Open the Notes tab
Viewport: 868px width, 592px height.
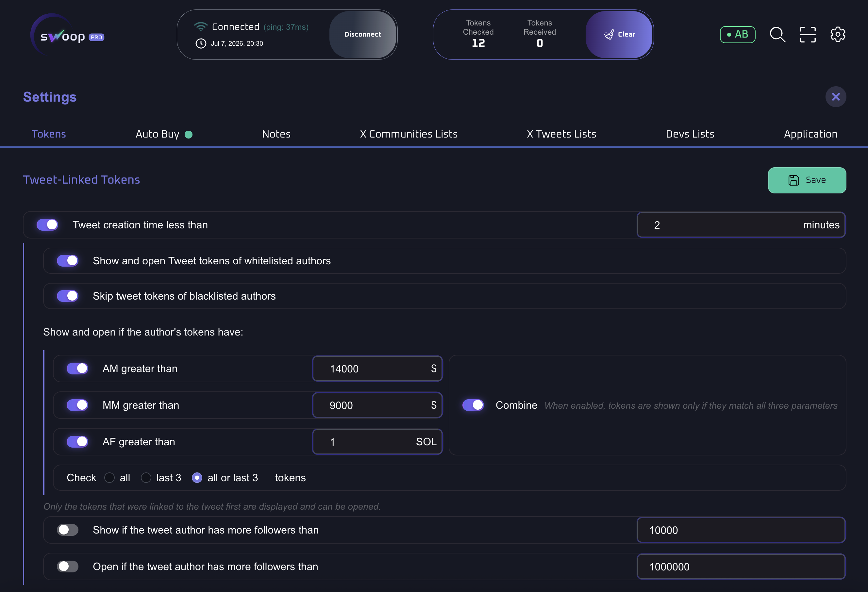point(276,134)
